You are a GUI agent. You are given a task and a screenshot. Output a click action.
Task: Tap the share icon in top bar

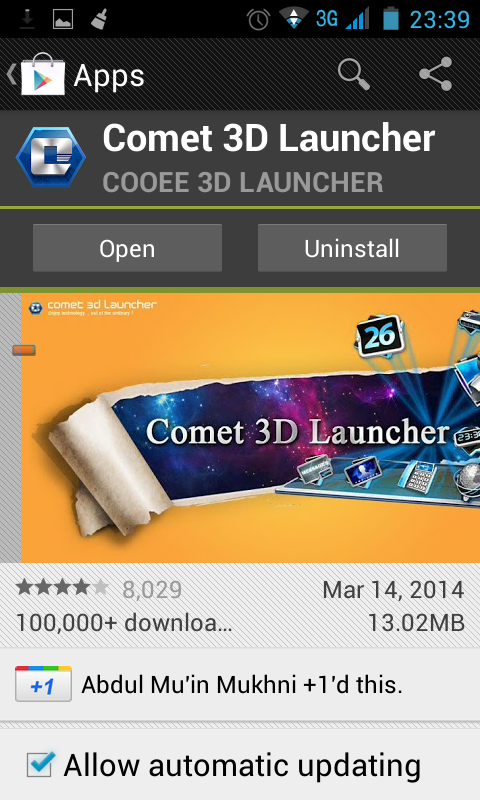point(436,74)
